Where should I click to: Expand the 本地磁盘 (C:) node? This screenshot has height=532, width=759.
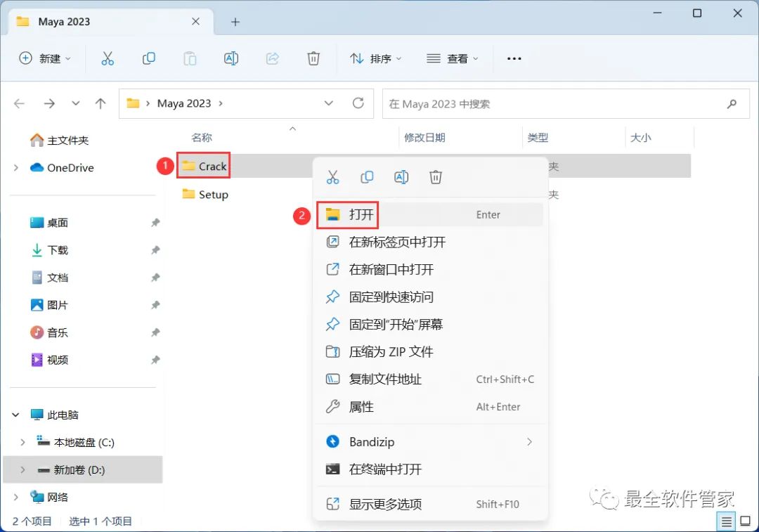22,443
